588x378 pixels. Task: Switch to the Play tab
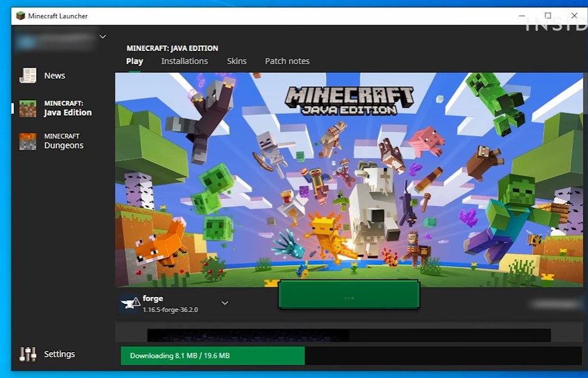pos(134,61)
